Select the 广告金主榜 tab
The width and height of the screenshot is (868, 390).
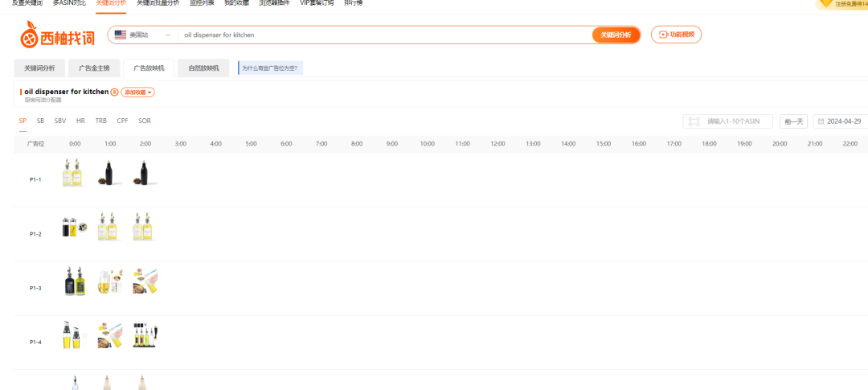pos(94,68)
